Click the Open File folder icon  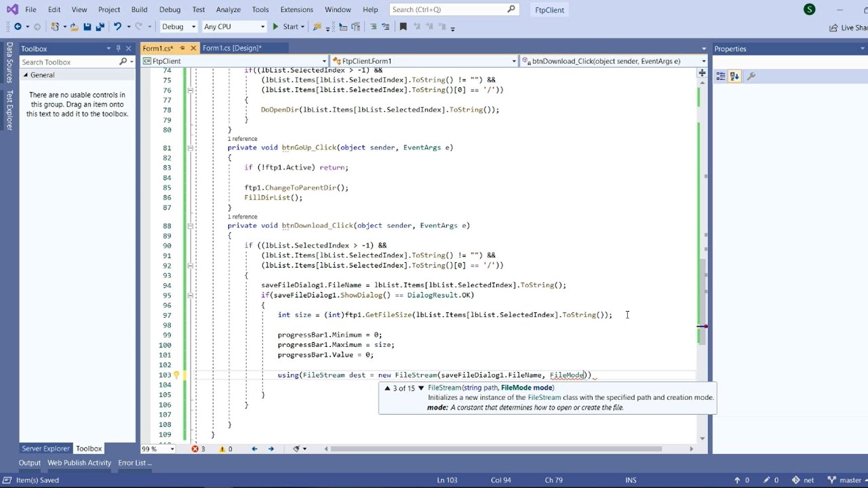point(74,26)
